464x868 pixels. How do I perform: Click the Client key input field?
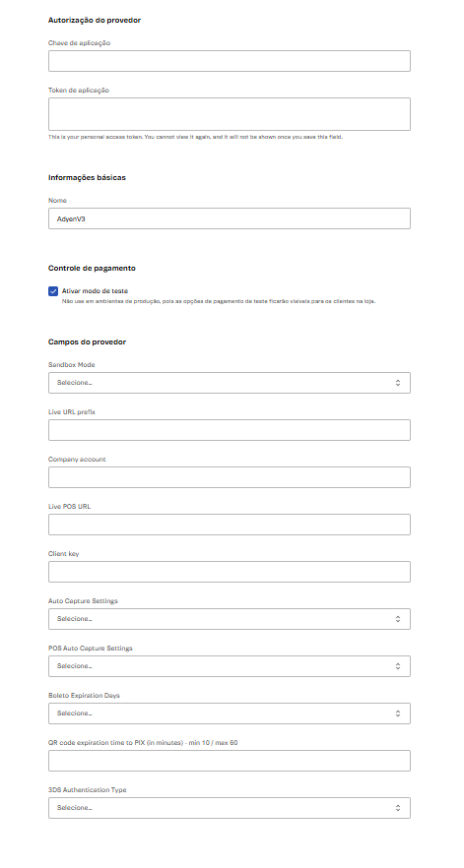tap(229, 572)
